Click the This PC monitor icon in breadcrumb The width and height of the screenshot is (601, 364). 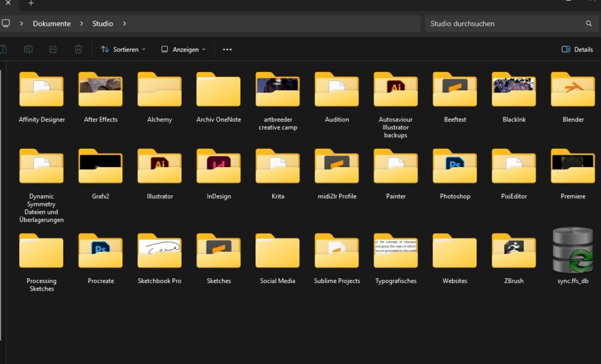(x=5, y=23)
